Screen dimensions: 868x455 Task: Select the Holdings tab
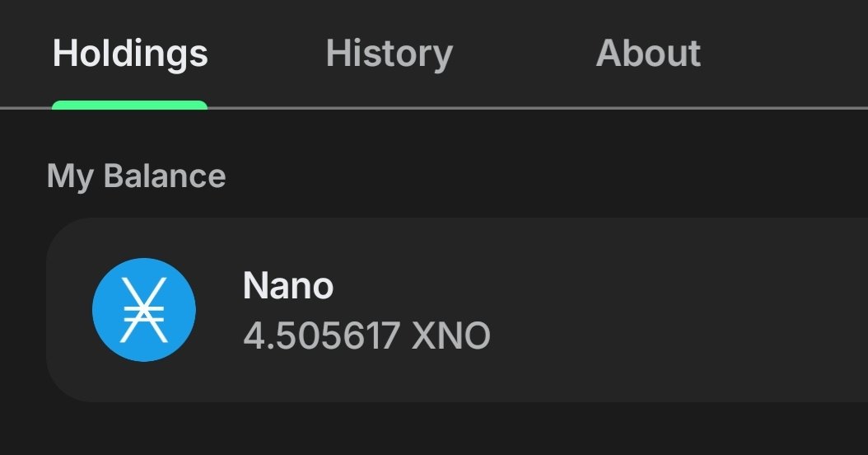[x=130, y=54]
